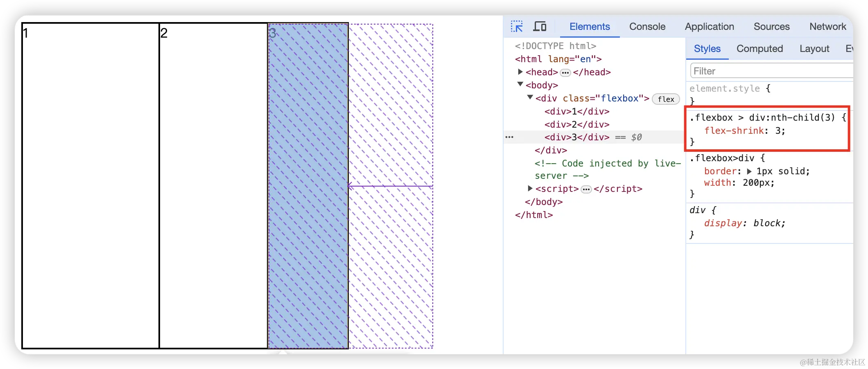The image size is (868, 369).
Task: Open the Network tab
Action: pyautogui.click(x=828, y=27)
